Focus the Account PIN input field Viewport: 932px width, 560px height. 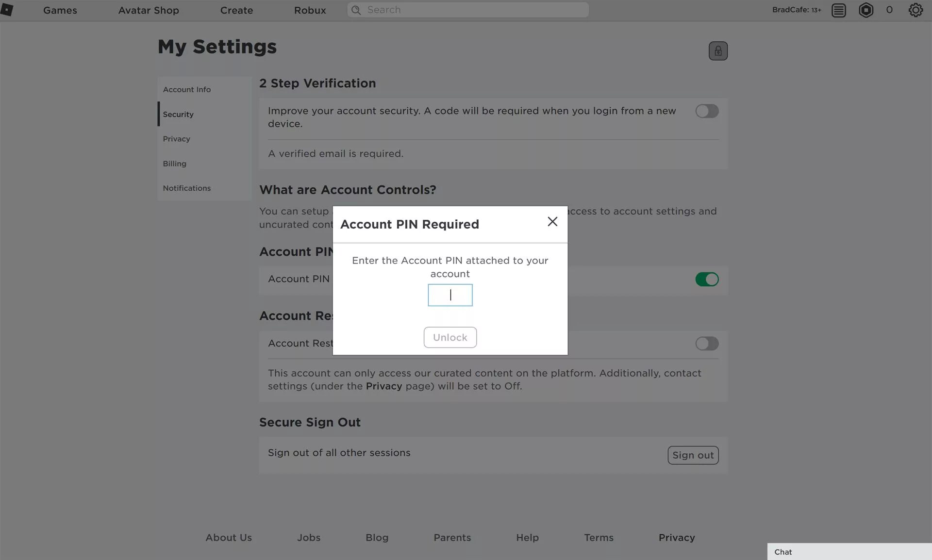pos(450,295)
